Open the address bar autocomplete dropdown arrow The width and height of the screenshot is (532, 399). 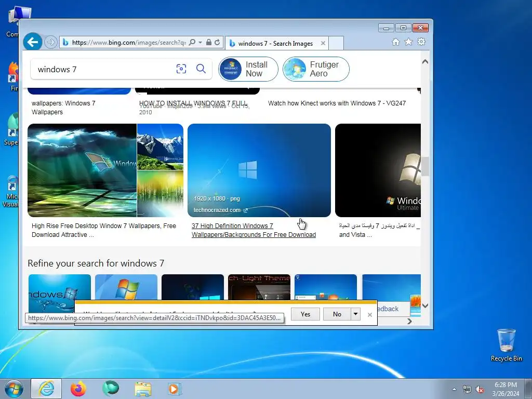tap(200, 43)
